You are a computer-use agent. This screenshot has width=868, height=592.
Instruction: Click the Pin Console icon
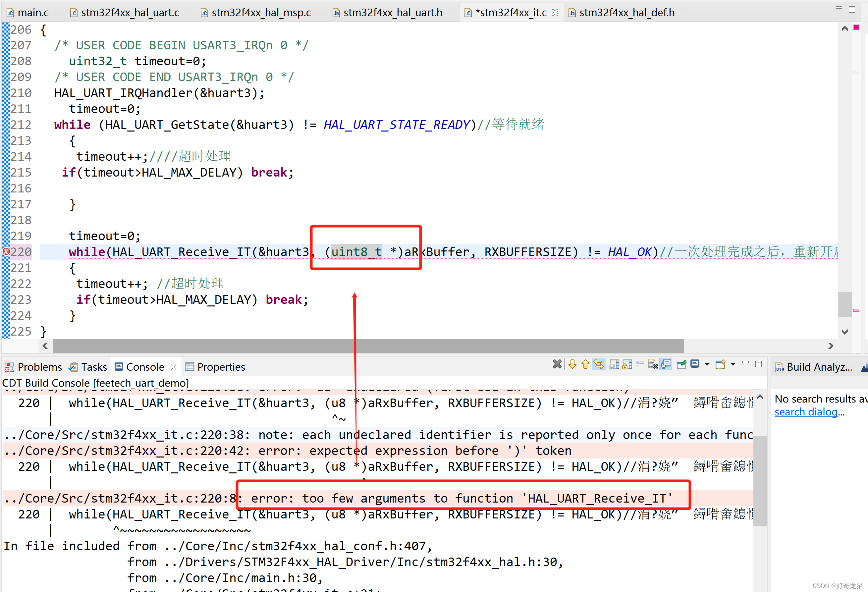[681, 364]
